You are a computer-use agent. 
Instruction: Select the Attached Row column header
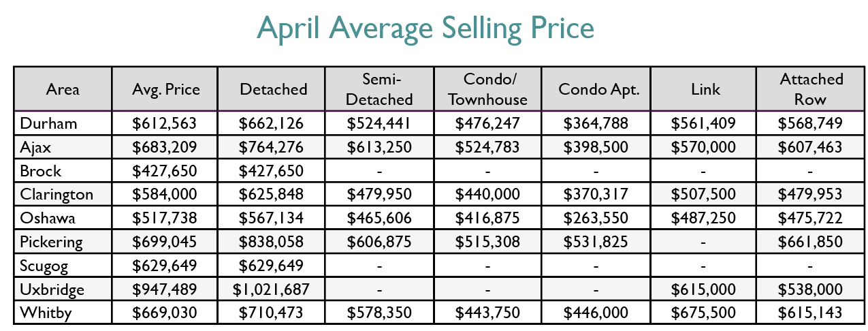(x=811, y=89)
